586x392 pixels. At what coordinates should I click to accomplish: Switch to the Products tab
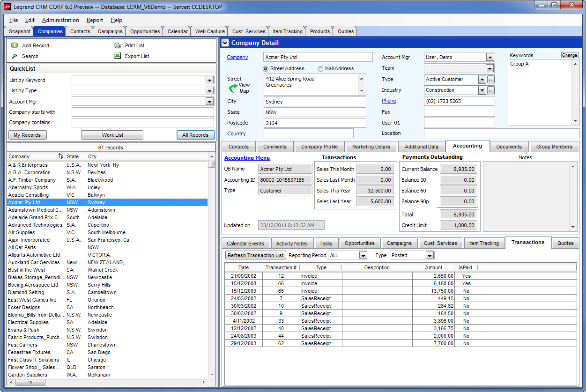tap(320, 31)
